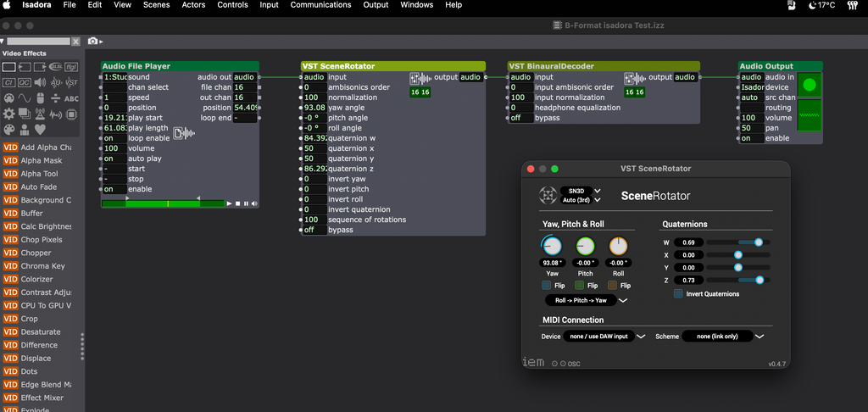Open the QC Quartz Composer actors category
This screenshot has width=868, height=412.
(25, 82)
